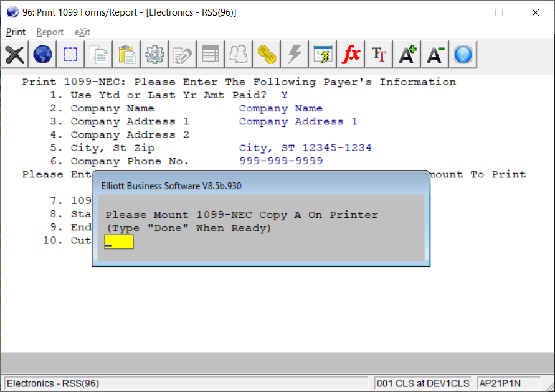Click the copy pages toolbar icon

(99, 54)
